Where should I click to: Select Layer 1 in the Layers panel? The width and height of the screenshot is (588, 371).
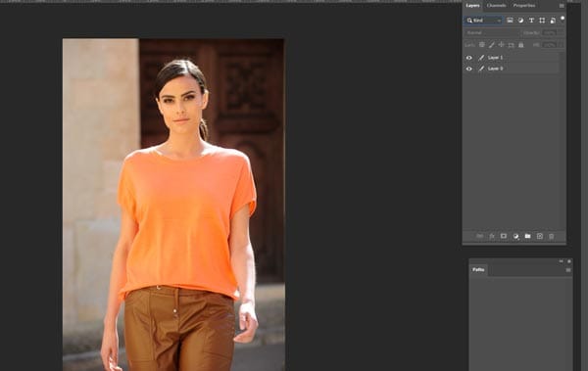click(x=512, y=58)
